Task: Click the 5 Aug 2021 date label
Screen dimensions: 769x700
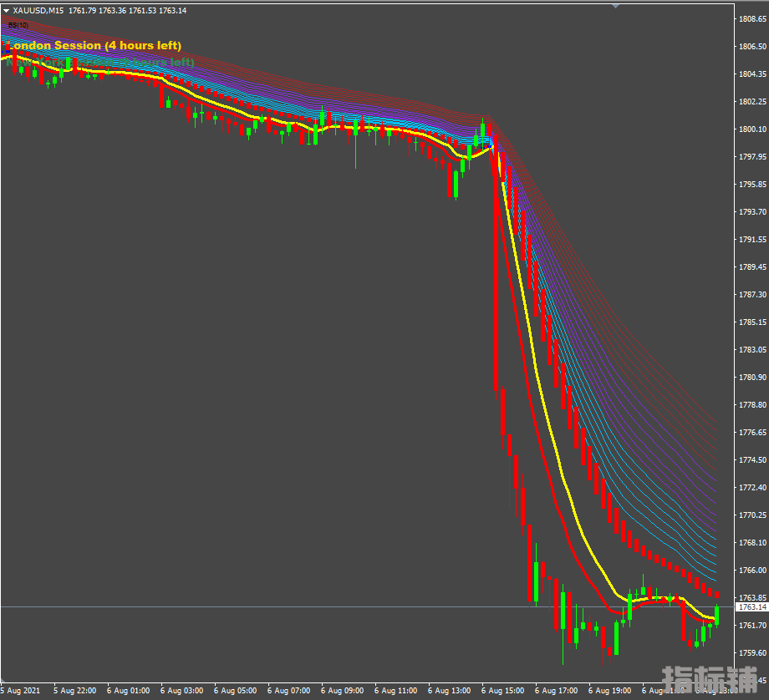Action: (22, 691)
